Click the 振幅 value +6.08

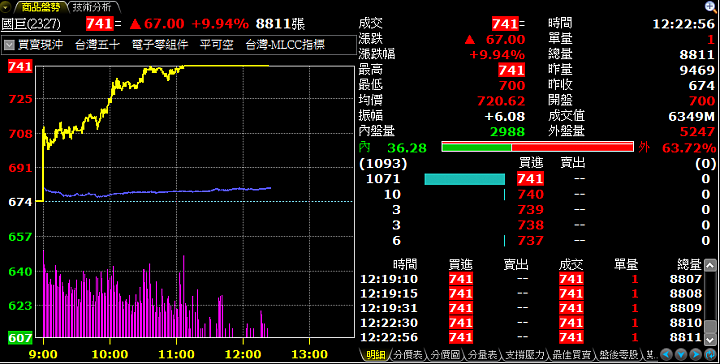coord(505,116)
